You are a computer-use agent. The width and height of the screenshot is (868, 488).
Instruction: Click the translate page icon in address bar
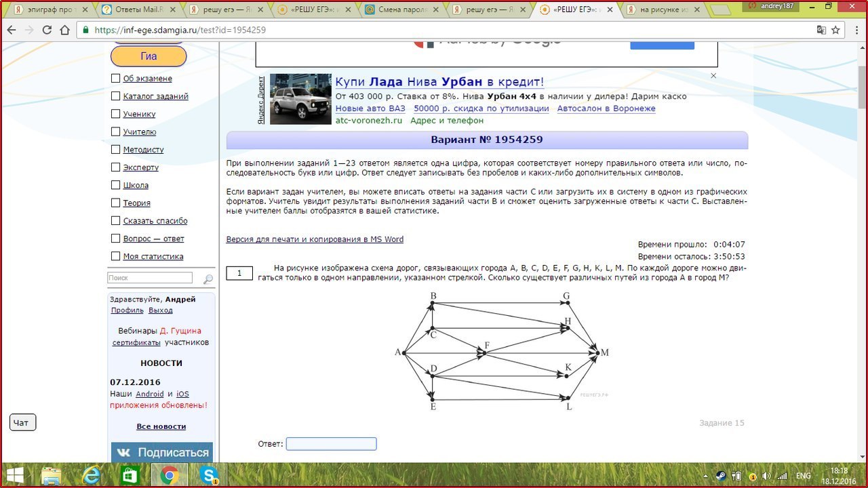821,30
